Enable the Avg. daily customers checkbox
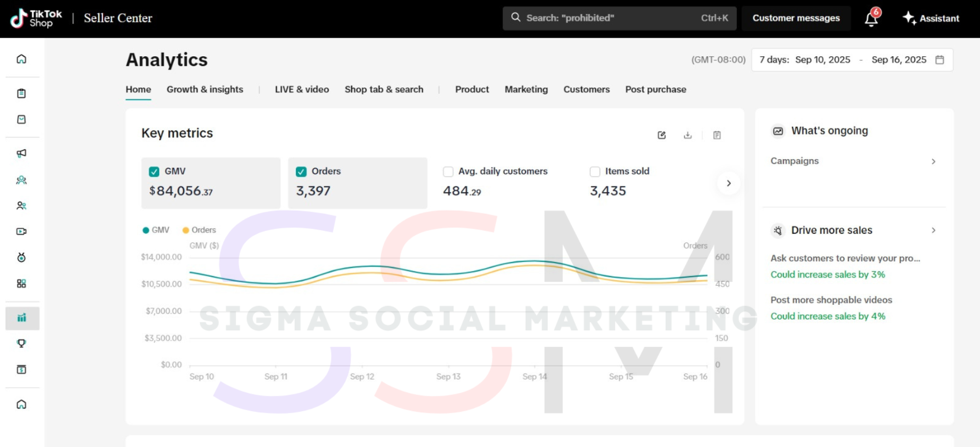The image size is (980, 447). 448,172
